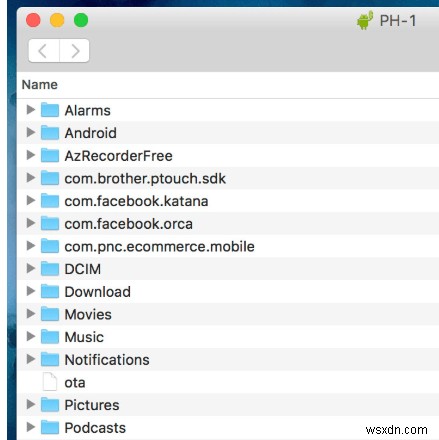Image resolution: width=439 pixels, height=440 pixels.
Task: Click the AzRecorderFree folder icon
Action: [x=50, y=155]
